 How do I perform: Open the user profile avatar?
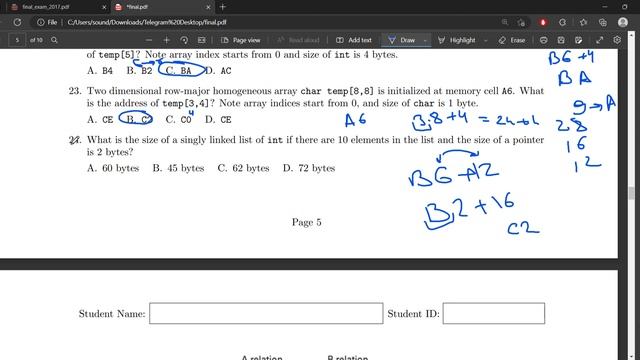click(623, 22)
